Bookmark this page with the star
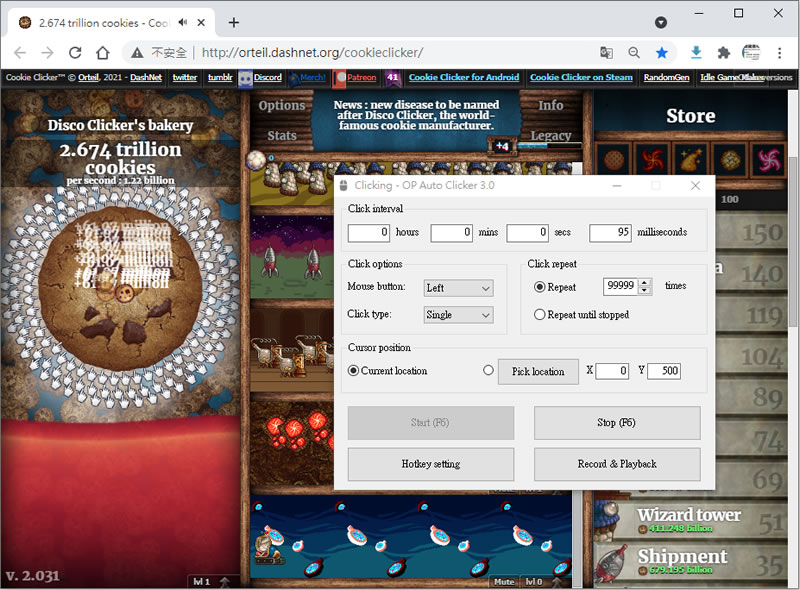The height and width of the screenshot is (590, 800). coord(662,53)
